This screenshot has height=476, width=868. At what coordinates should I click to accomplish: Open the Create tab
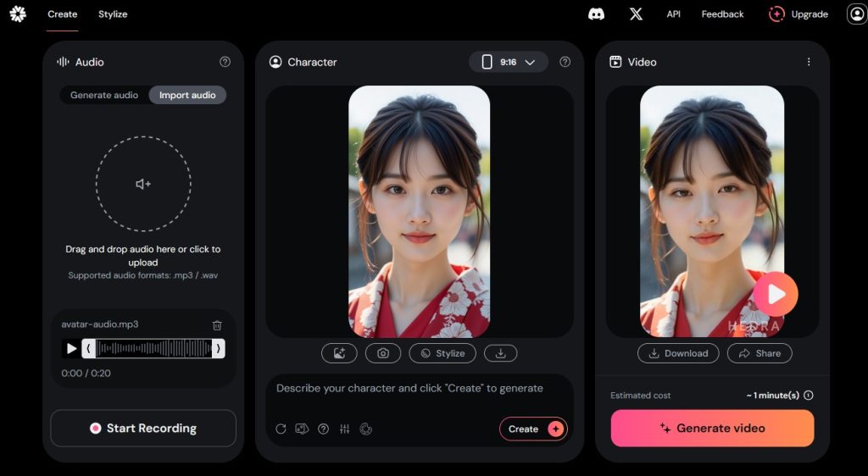pos(62,14)
